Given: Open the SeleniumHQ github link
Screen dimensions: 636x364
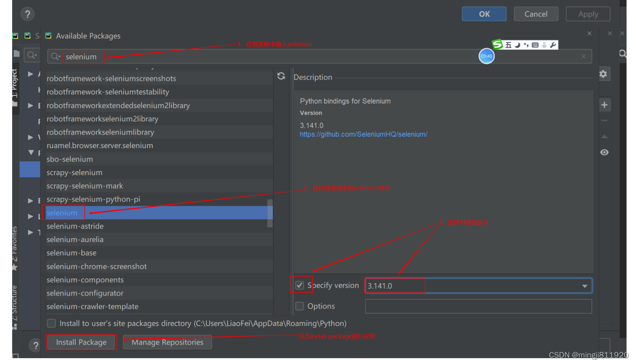Looking at the screenshot, I should [363, 134].
